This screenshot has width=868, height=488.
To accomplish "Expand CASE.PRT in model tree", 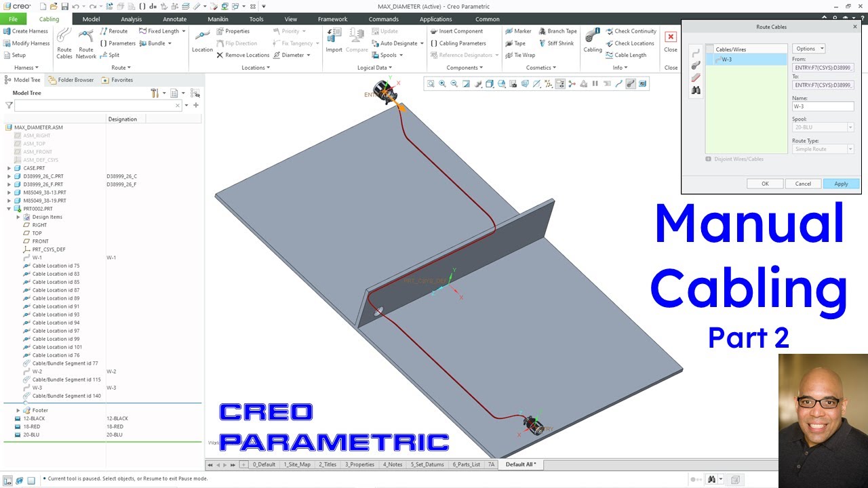I will [9, 168].
